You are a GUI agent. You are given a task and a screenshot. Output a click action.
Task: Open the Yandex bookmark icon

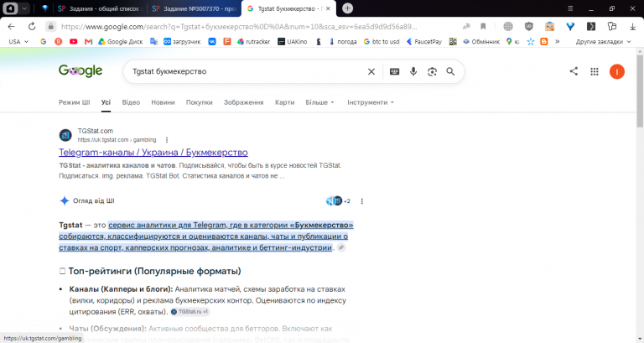pos(59,41)
